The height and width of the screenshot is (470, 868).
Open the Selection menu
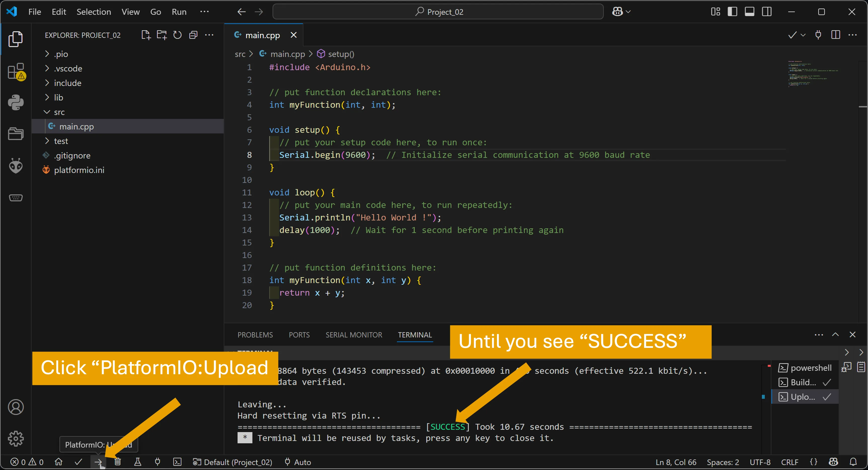(x=94, y=12)
